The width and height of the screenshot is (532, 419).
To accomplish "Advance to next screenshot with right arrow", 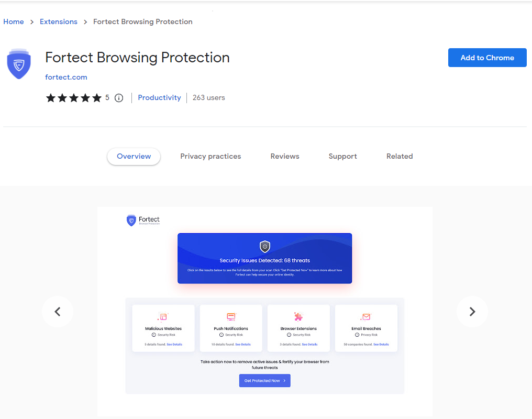I will pos(472,312).
